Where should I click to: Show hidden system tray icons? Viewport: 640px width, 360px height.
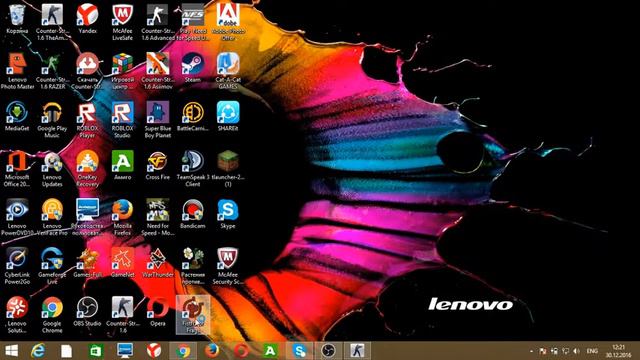(531, 351)
